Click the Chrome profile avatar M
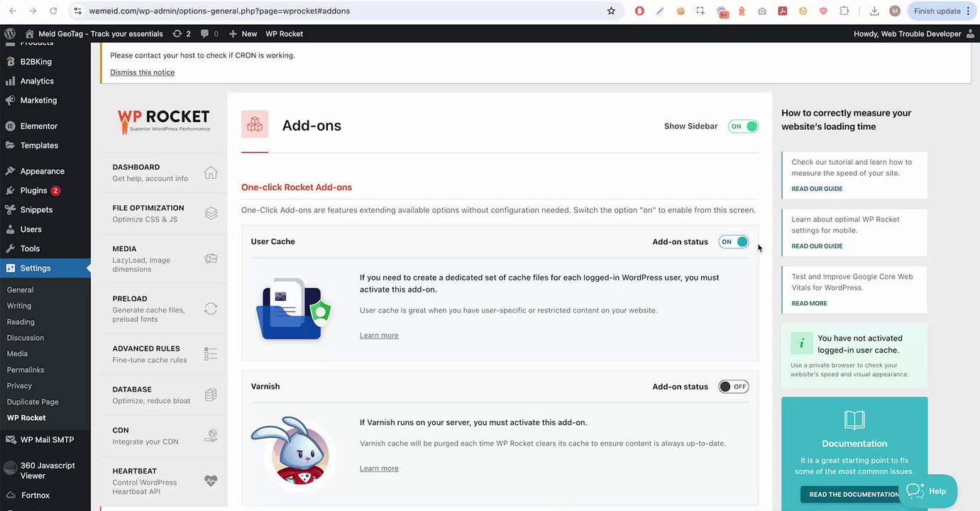Viewport: 980px width, 511px height. (x=895, y=11)
